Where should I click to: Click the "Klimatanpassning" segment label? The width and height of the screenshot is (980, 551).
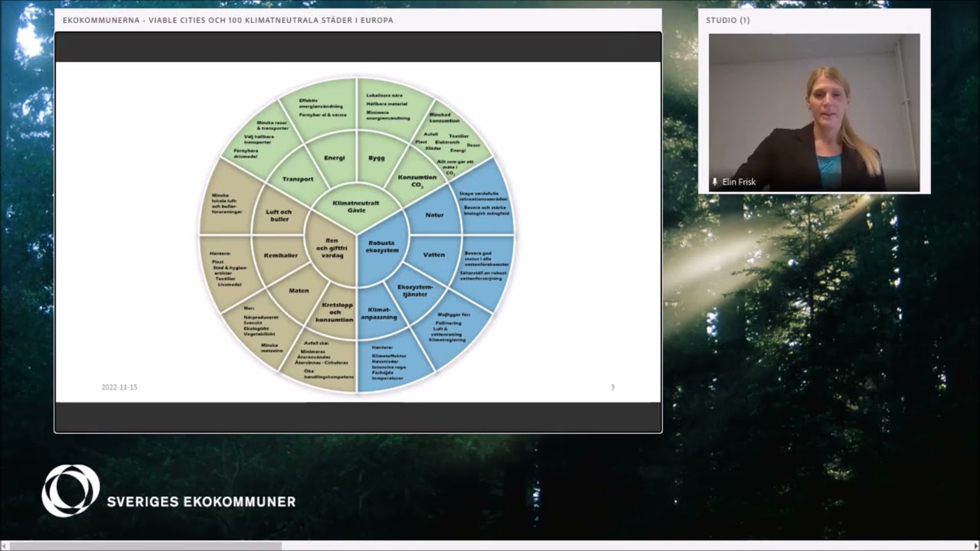click(x=379, y=312)
